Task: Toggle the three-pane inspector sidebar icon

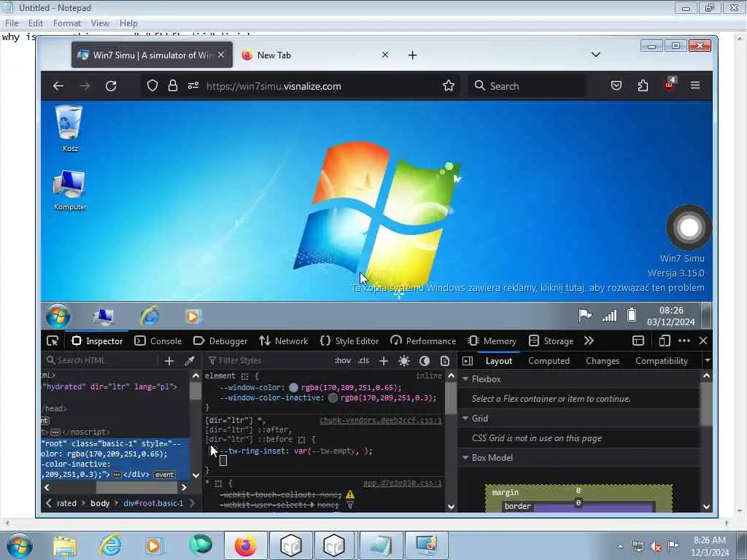Action: [x=468, y=361]
